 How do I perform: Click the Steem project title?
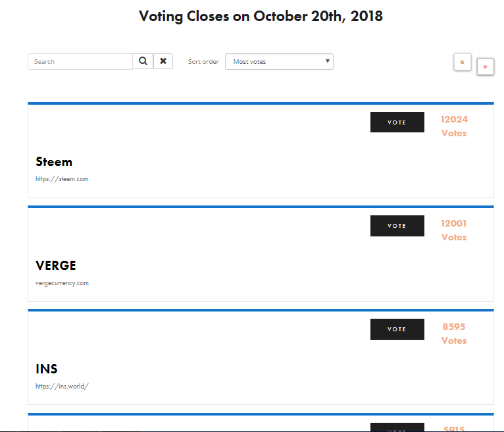pos(54,162)
